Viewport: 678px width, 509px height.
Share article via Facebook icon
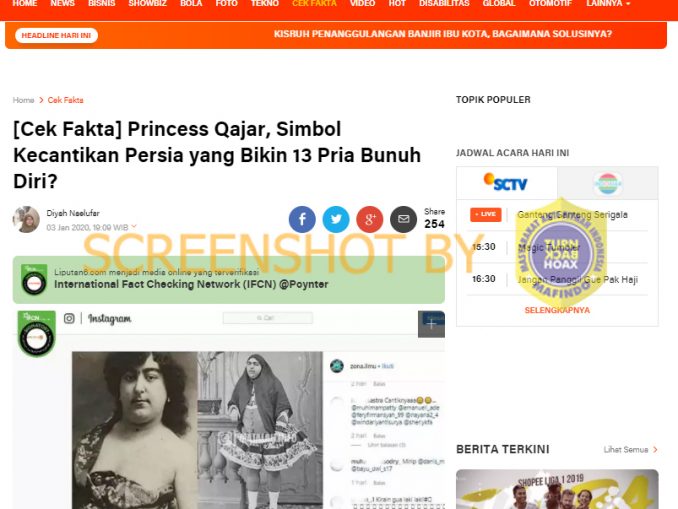(x=302, y=219)
